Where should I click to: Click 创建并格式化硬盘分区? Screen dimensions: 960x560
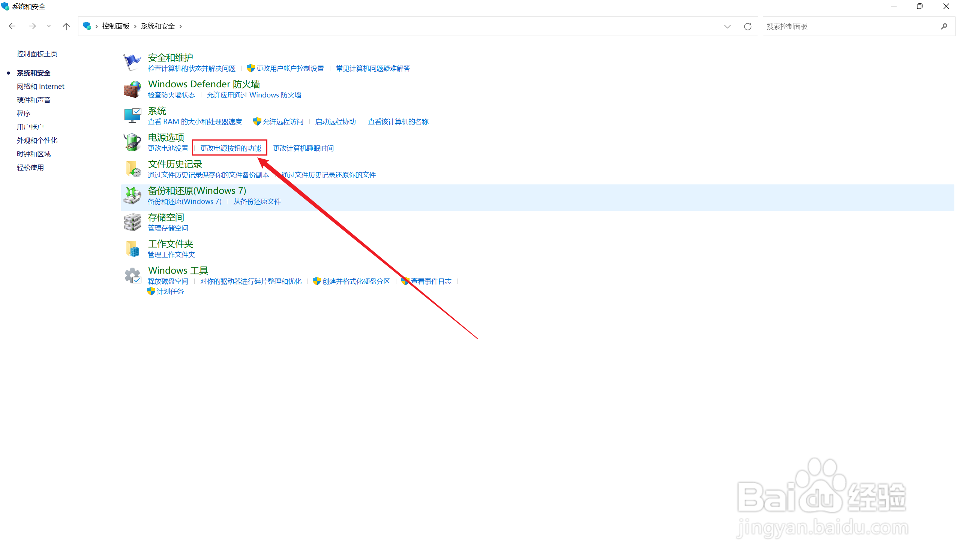click(x=356, y=281)
